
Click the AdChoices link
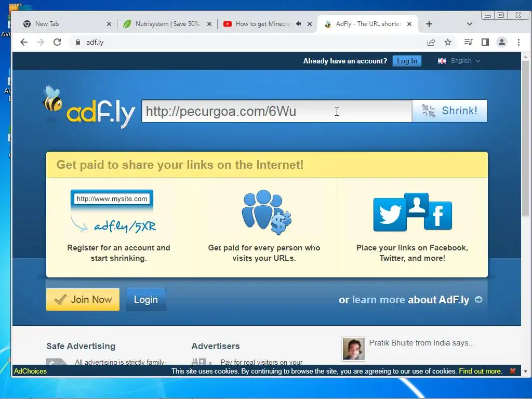pos(30,371)
